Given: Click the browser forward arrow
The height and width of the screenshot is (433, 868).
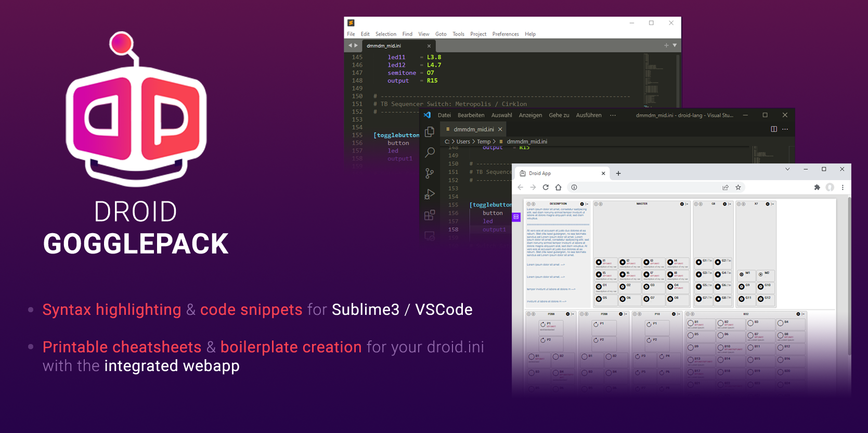Looking at the screenshot, I should [x=533, y=187].
